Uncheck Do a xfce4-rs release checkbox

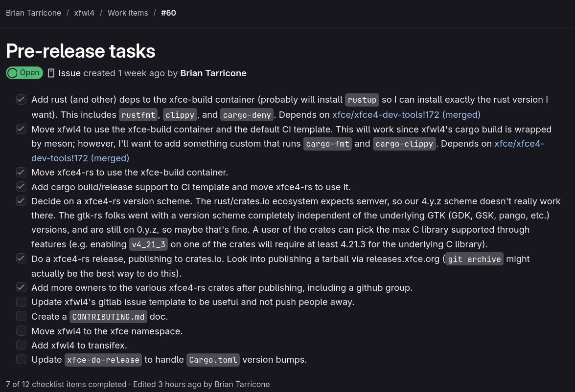point(21,259)
